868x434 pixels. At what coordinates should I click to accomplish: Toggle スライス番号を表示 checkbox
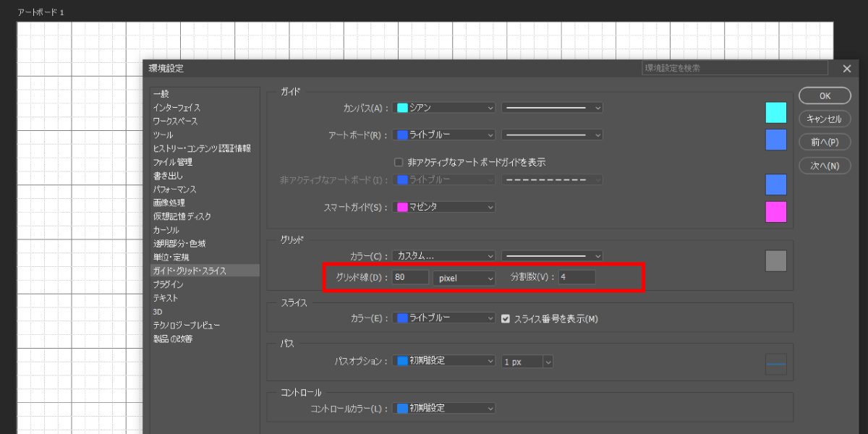506,318
